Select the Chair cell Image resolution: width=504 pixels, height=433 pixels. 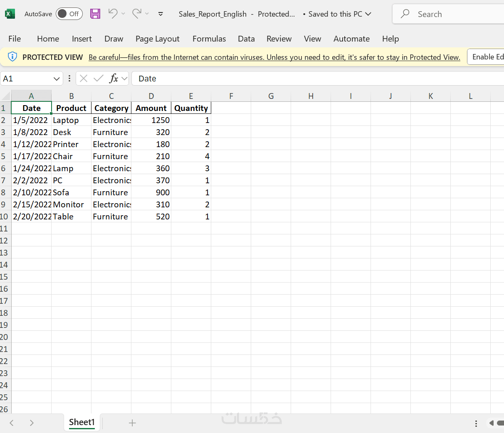pyautogui.click(x=71, y=156)
